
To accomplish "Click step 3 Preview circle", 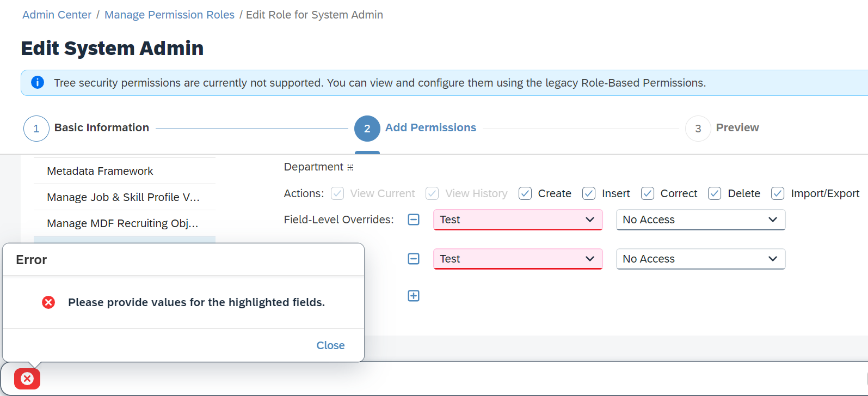I will coord(698,129).
